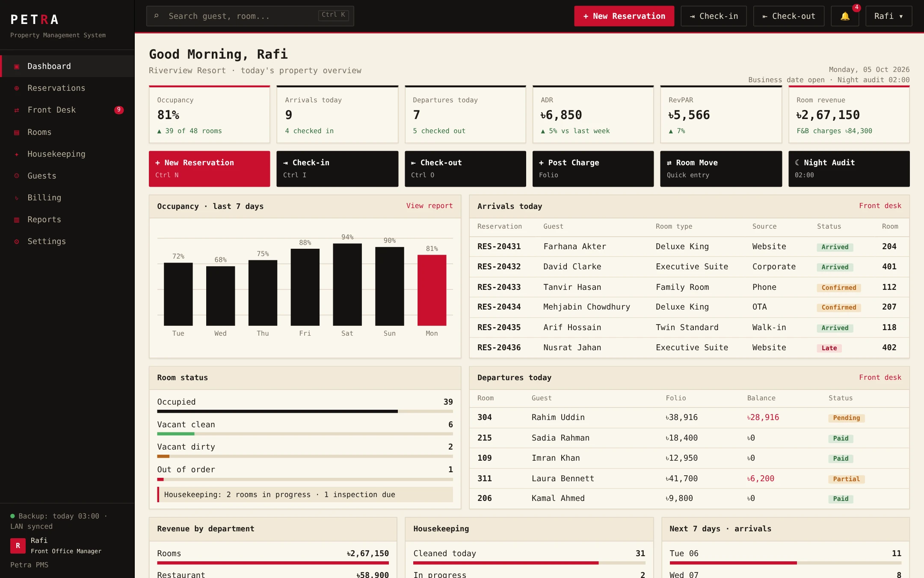Click the Settings sidebar icon

17,241
